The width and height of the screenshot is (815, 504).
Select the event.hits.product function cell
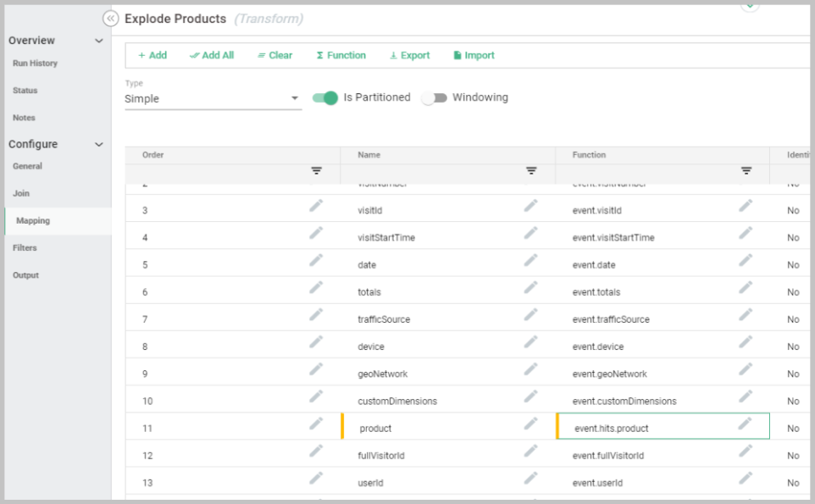(x=644, y=428)
